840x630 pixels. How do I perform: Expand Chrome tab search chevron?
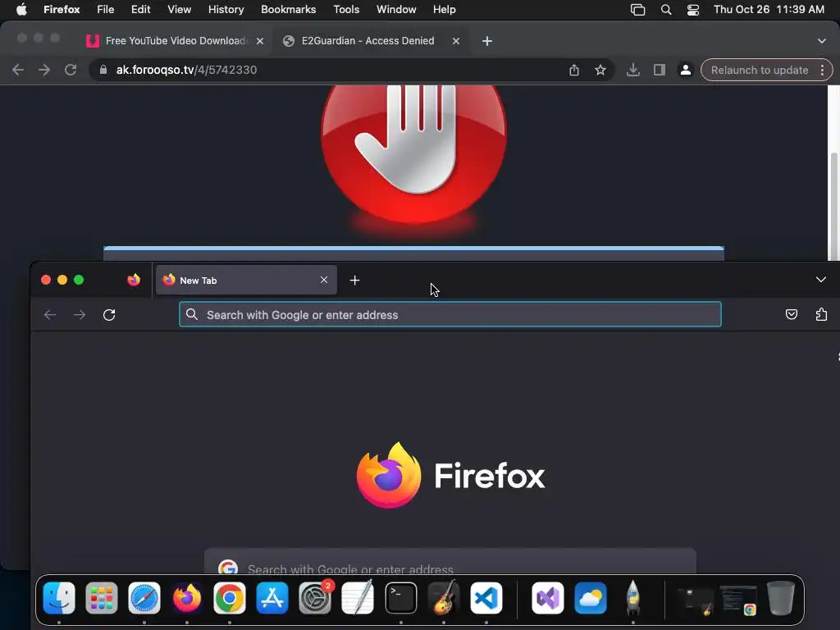pos(821,41)
